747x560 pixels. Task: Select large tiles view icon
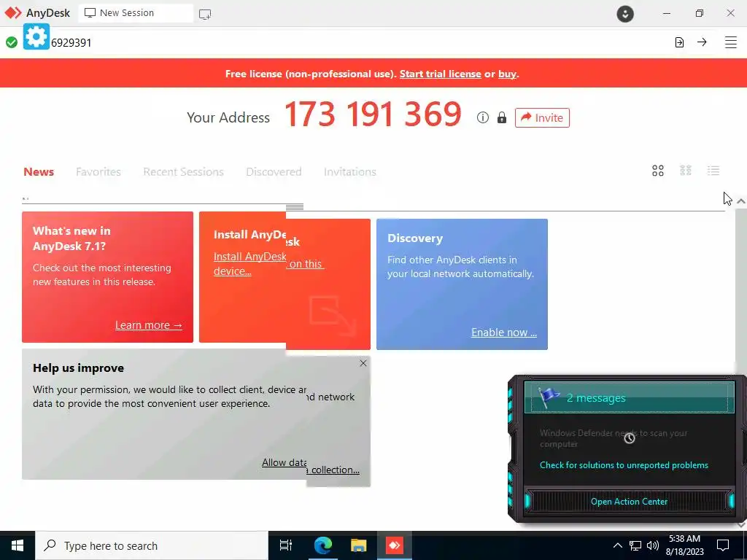coord(658,171)
